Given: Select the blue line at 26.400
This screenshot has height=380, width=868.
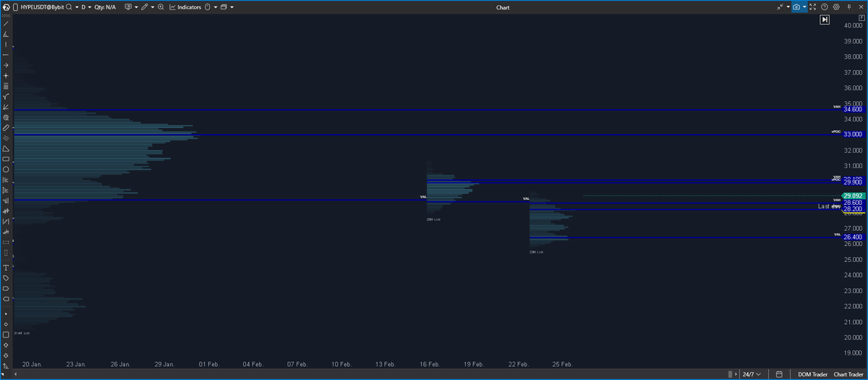Looking at the screenshot, I should pos(685,237).
